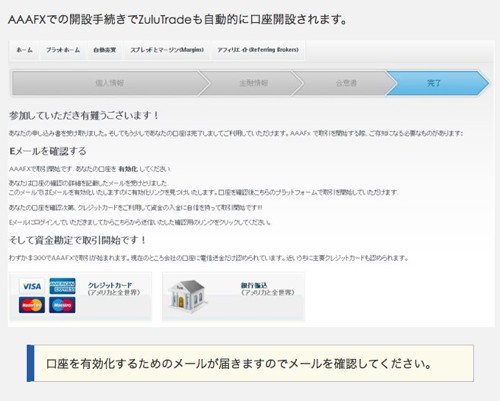Viewport: 500px width, 401px height.
Task: Open the 自動売買 navigation tab
Action: pyautogui.click(x=105, y=50)
